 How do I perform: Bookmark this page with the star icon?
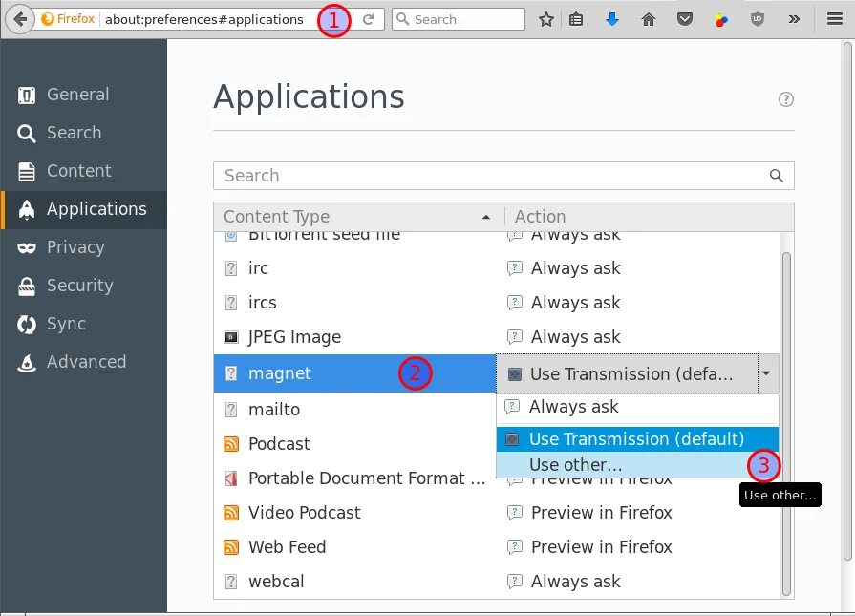click(545, 20)
